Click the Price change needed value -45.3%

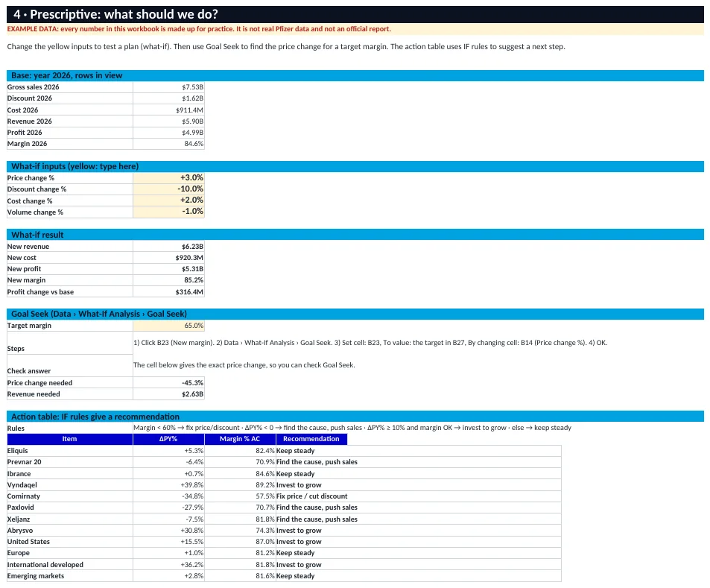point(168,383)
